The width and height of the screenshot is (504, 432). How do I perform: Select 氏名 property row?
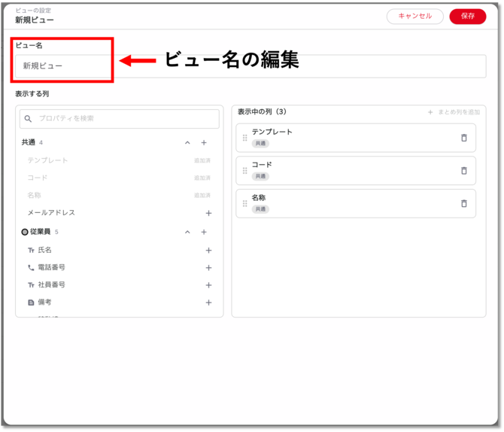(120, 251)
